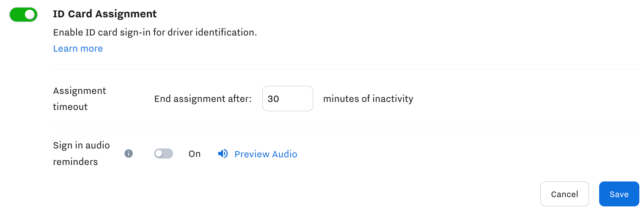
Task: Click the ID Card Assignment heading
Action: 105,14
